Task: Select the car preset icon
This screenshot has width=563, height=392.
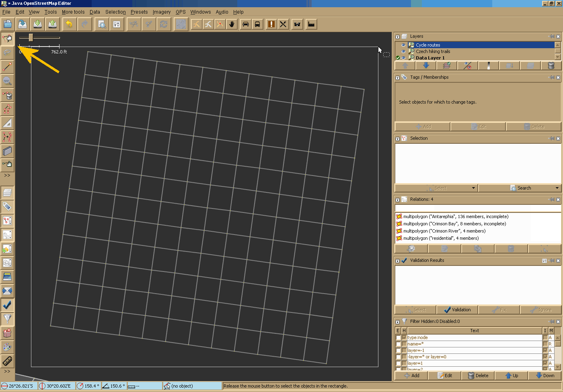Action: pyautogui.click(x=245, y=24)
